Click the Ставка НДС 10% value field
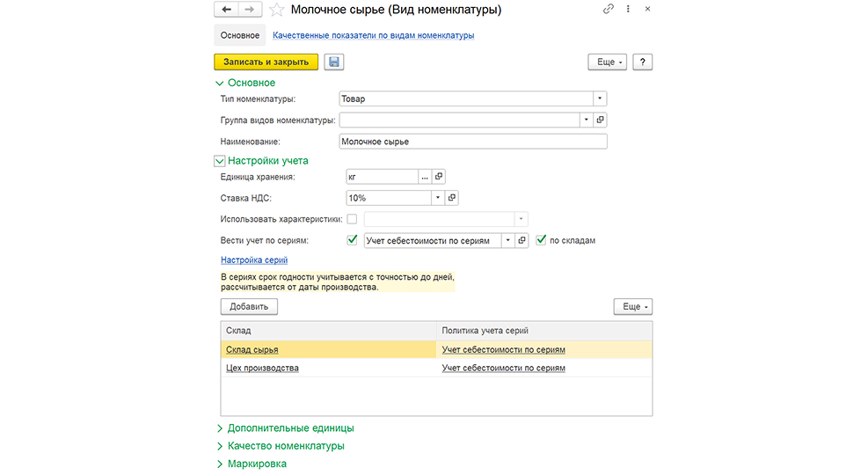Screen dimensions: 868x475 pyautogui.click(x=389, y=198)
